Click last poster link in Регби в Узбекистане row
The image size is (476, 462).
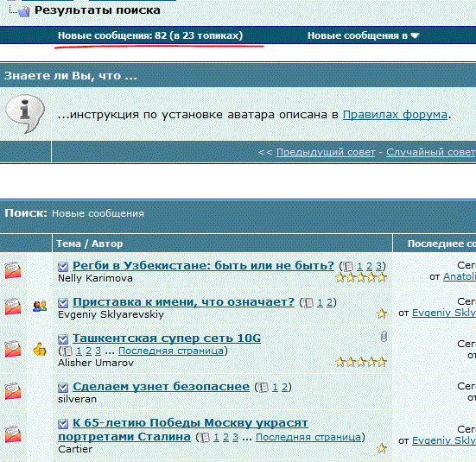coord(460,277)
